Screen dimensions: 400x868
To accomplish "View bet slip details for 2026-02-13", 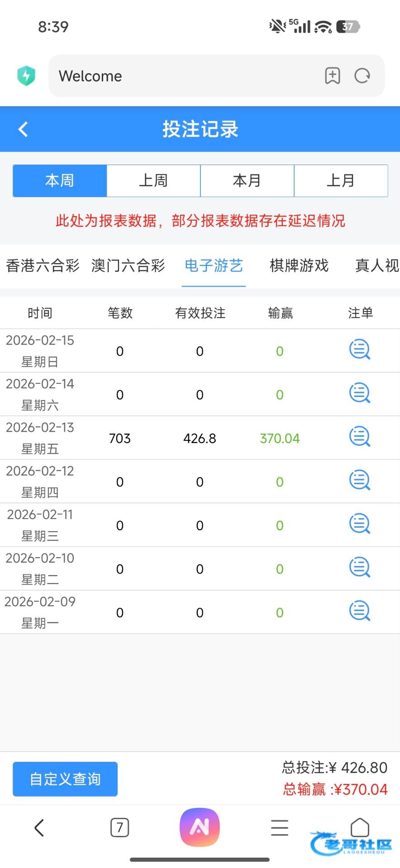I will [x=360, y=437].
